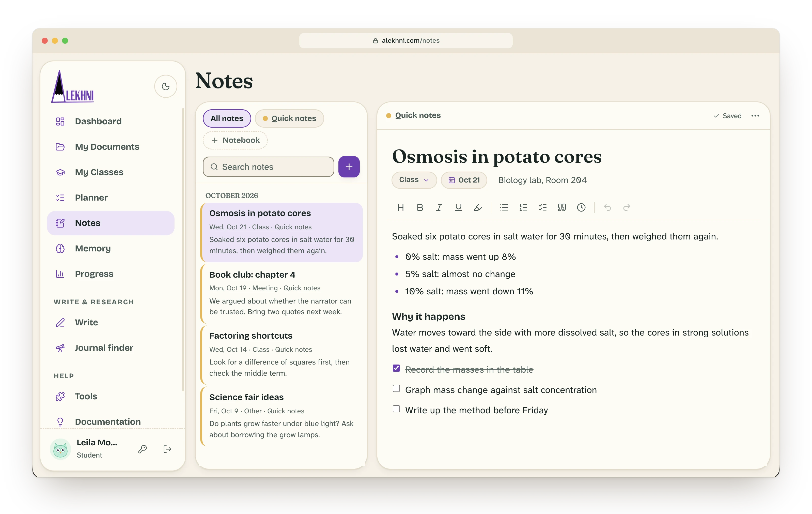812x514 pixels.
Task: Open My Classes in the sidebar
Action: point(111,172)
